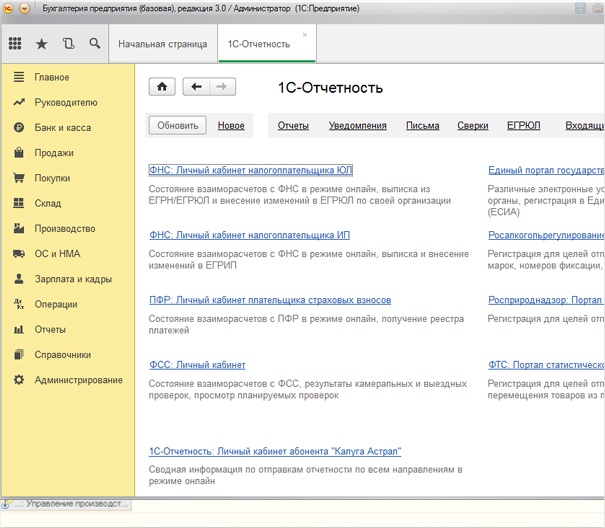The width and height of the screenshot is (605, 528).
Task: Open ФНС: Личный кабинет налогоплательщика ЮЛ link
Action: tap(250, 170)
